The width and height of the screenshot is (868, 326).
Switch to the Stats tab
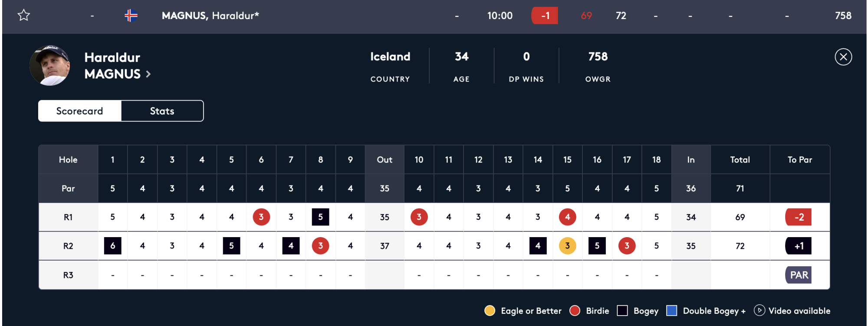coord(162,111)
